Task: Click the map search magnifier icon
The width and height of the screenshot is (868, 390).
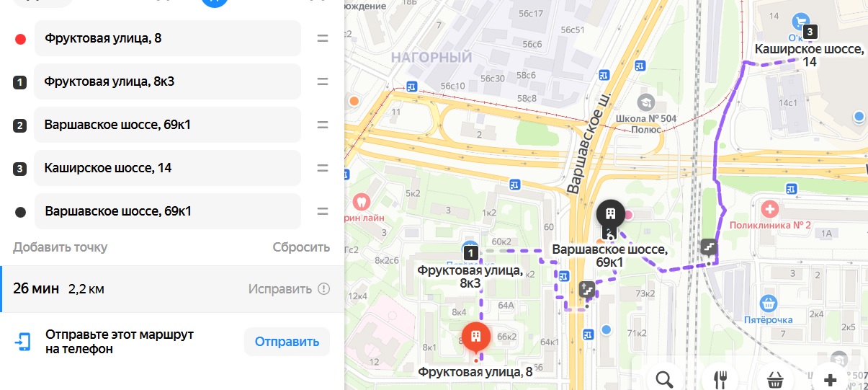Action: point(664,378)
